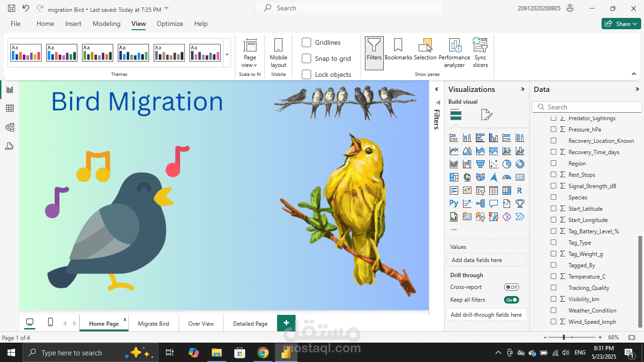Image resolution: width=644 pixels, height=362 pixels.
Task: Click the Sync slicers button
Action: pos(480,53)
